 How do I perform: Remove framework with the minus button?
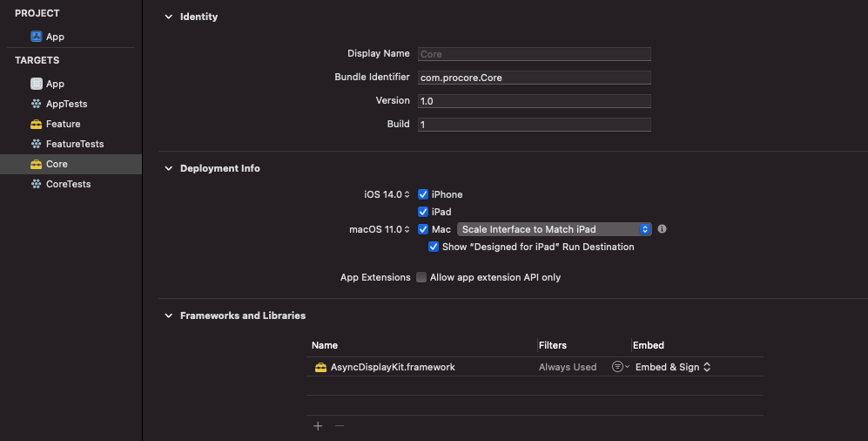(340, 426)
